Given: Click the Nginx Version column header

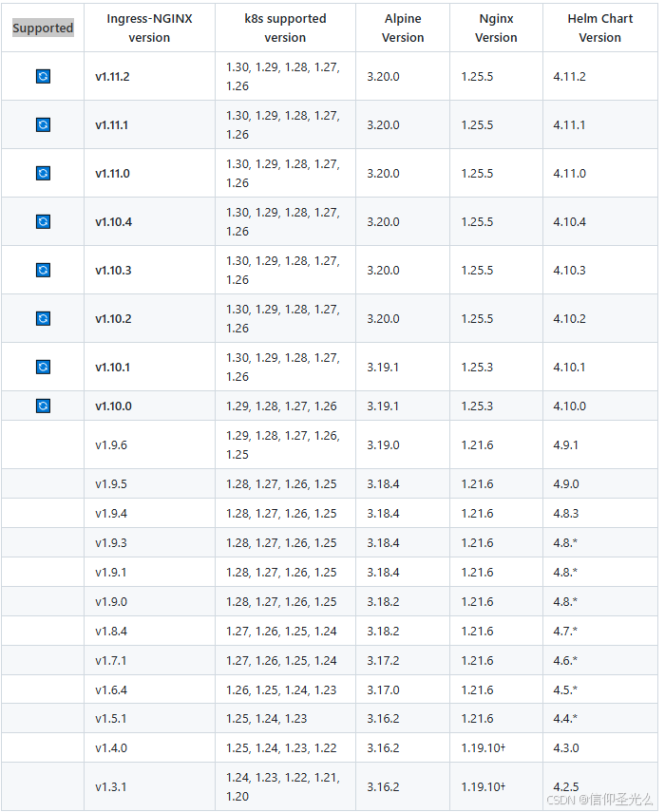Looking at the screenshot, I should 496,28.
